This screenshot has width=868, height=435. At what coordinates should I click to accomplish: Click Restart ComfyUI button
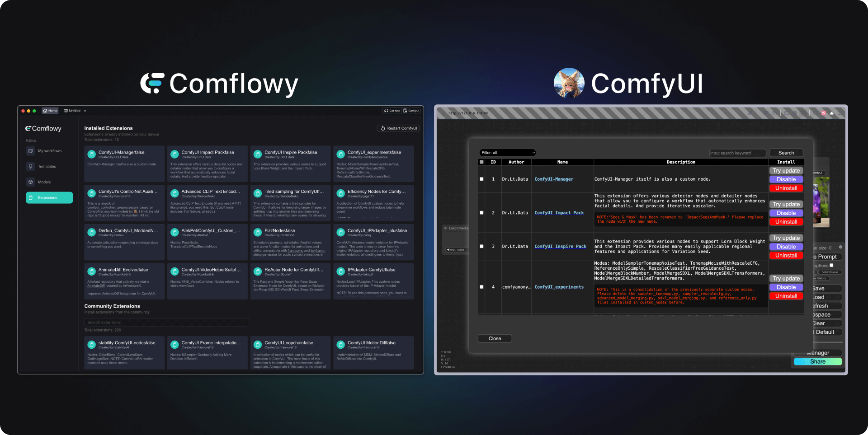[399, 128]
